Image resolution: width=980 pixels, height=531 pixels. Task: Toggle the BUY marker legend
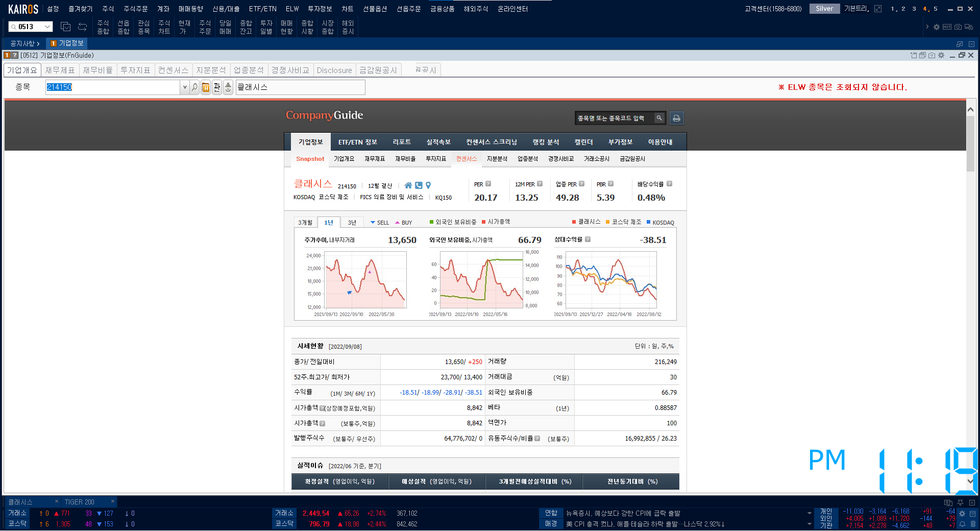click(x=404, y=223)
